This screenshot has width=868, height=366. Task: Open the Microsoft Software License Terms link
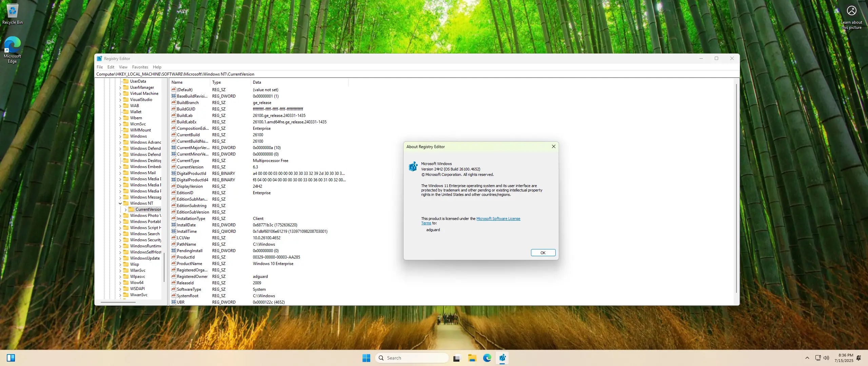[498, 219]
